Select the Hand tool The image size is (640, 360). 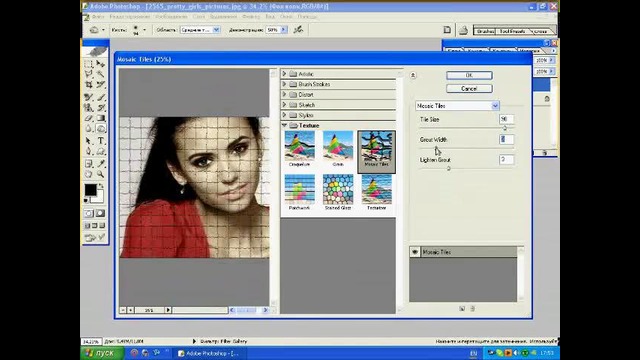(89, 174)
